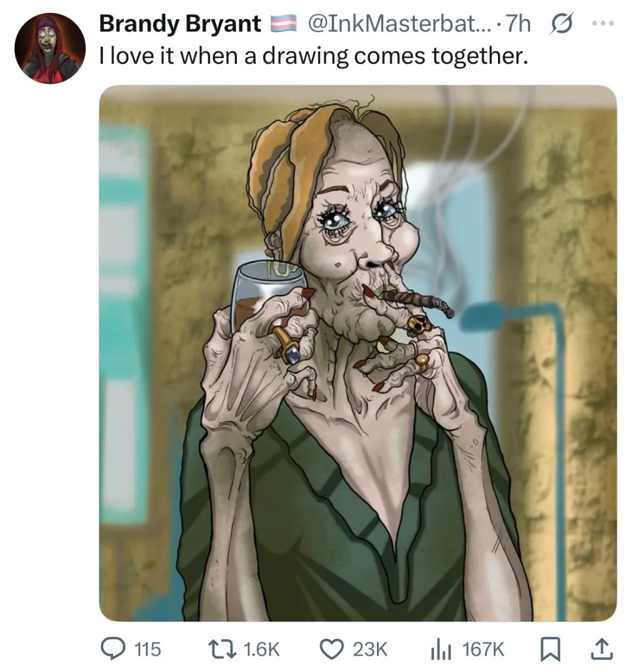Click the trans flag emoji beside name
The image size is (632, 672).
click(283, 24)
